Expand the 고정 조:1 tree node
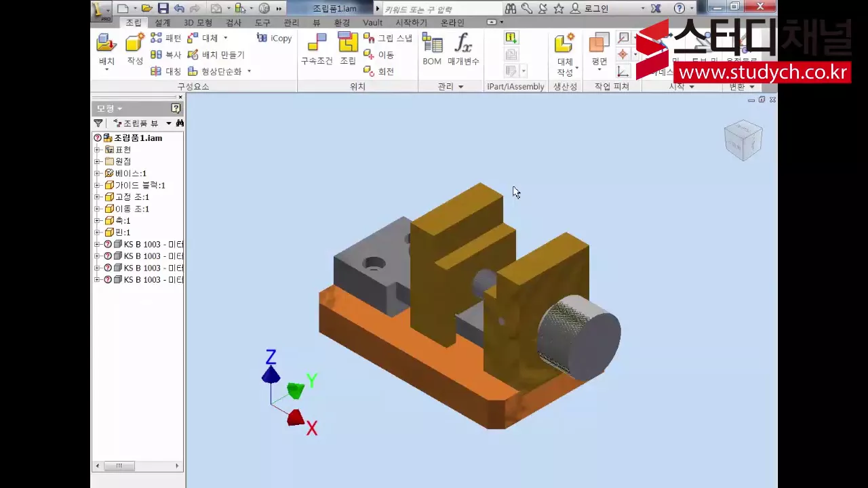 pos(97,197)
